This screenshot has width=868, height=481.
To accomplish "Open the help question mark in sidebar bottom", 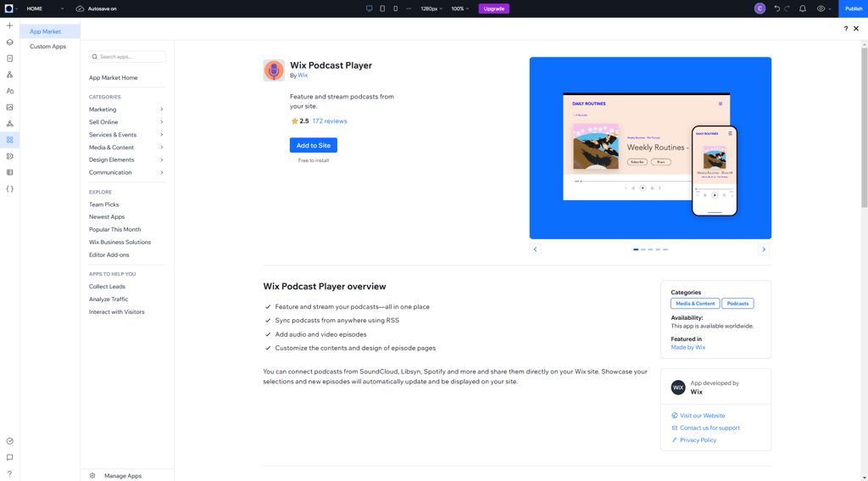I will tap(9, 474).
